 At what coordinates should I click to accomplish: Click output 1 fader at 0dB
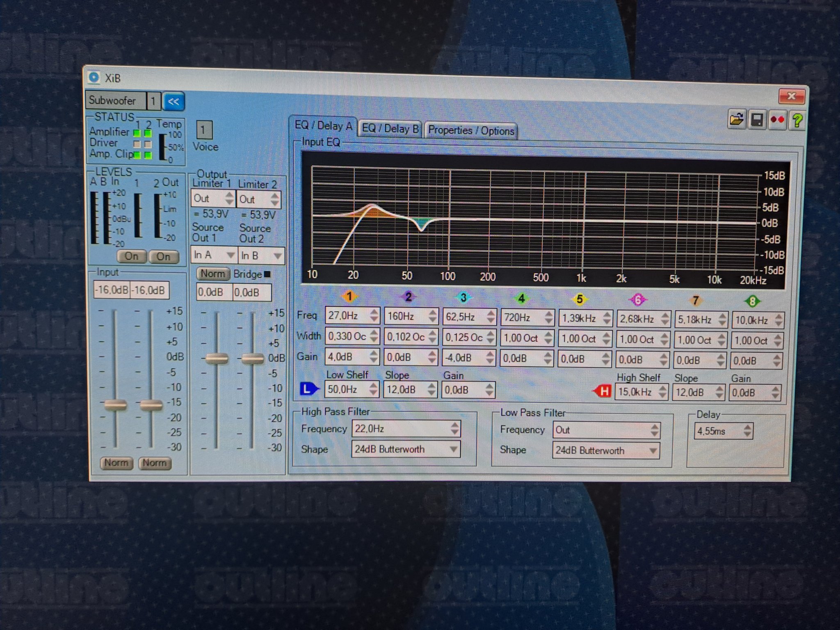pyautogui.click(x=217, y=359)
